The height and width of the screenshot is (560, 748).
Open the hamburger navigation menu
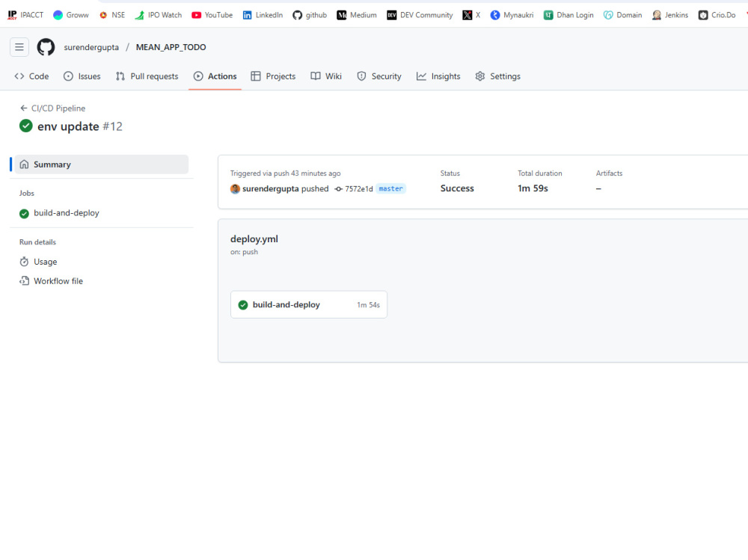(19, 47)
